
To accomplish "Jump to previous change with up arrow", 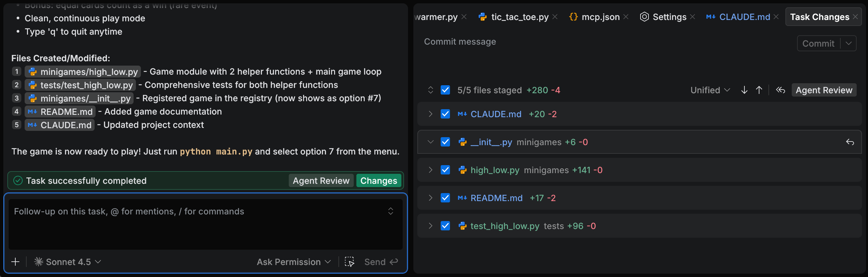I will [759, 90].
